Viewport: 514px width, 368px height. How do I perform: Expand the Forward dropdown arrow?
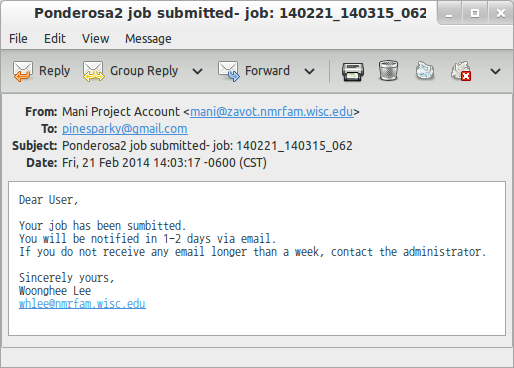click(309, 71)
